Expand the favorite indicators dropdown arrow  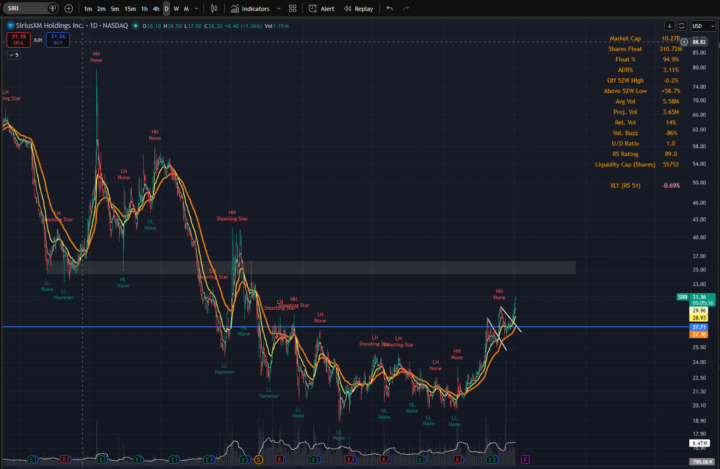tap(279, 9)
